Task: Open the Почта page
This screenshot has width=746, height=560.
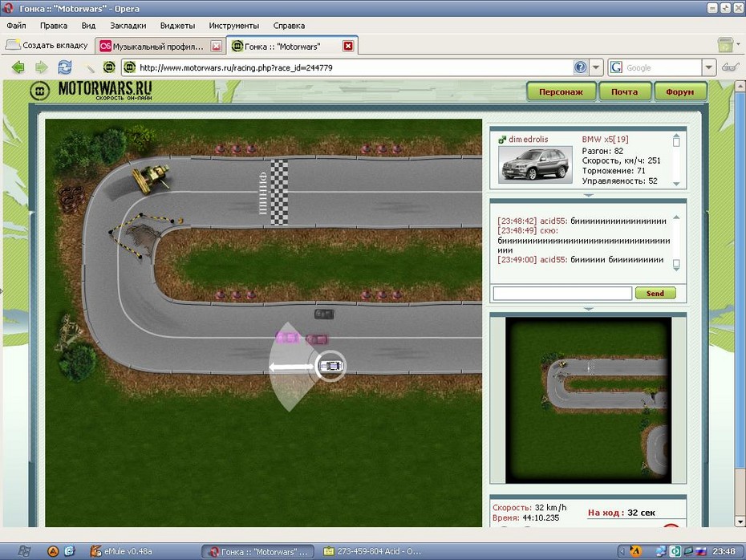Action: click(625, 91)
